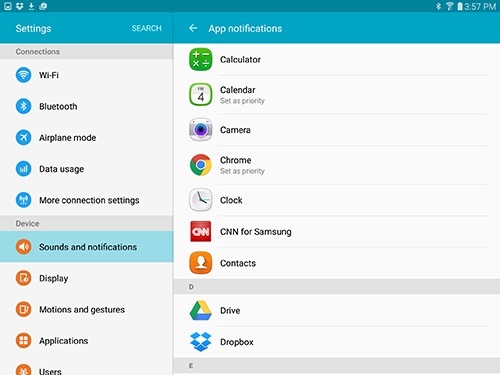Tap the Google Drive icon

pyautogui.click(x=200, y=310)
